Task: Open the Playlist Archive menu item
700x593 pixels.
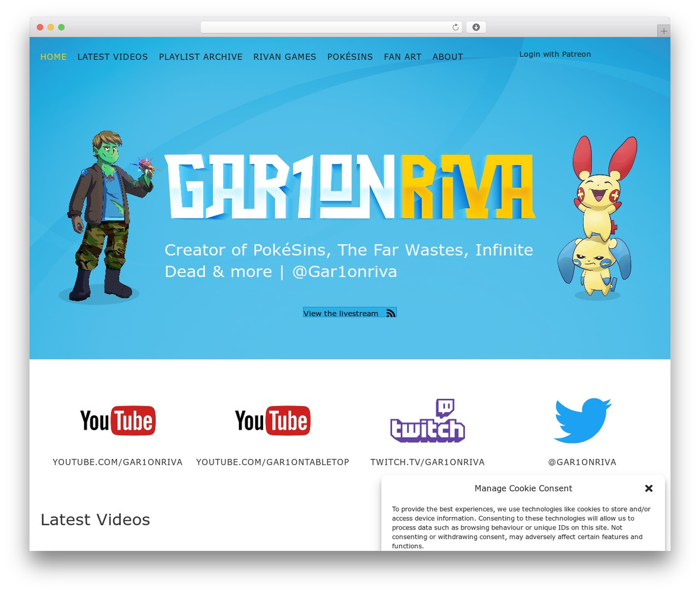Action: (x=201, y=57)
